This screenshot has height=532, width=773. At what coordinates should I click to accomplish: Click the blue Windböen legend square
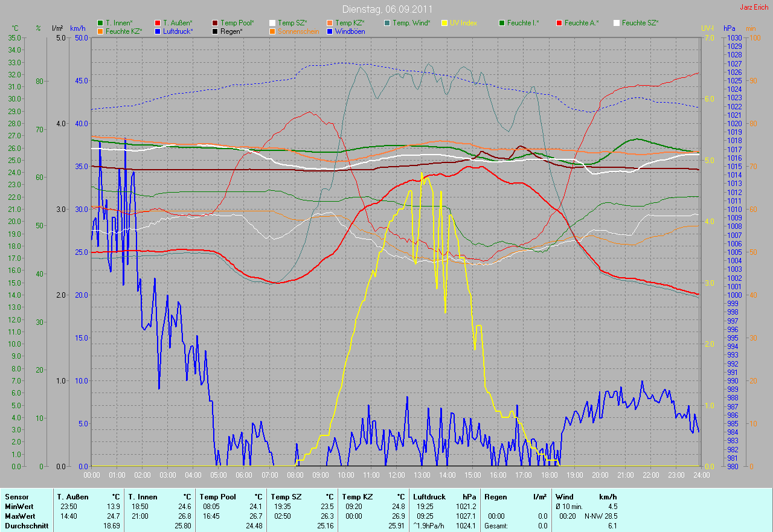[x=330, y=31]
